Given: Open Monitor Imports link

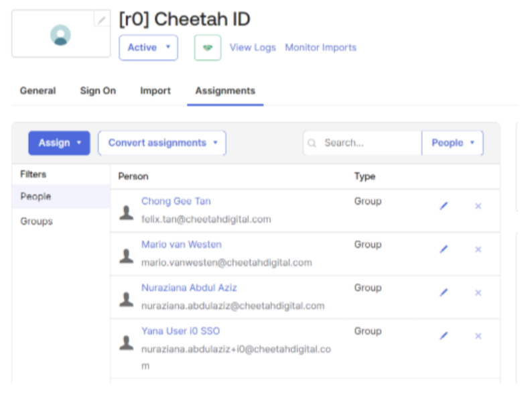Looking at the screenshot, I should [320, 48].
